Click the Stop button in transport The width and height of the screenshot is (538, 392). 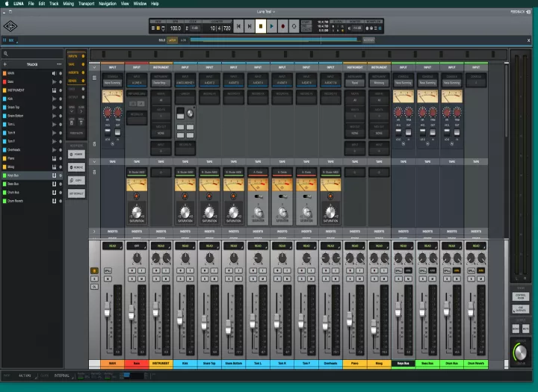(261, 26)
